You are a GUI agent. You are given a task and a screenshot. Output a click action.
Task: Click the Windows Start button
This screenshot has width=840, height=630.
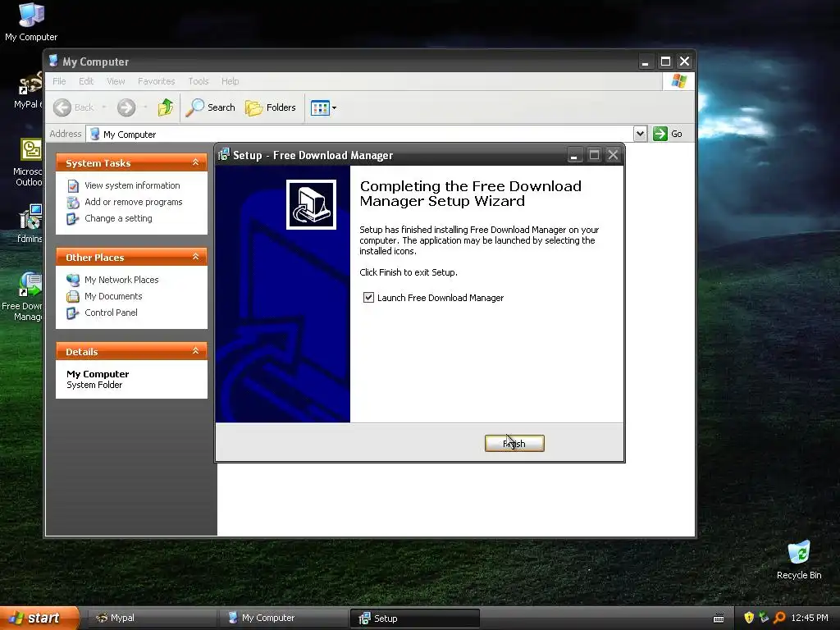[x=39, y=618]
